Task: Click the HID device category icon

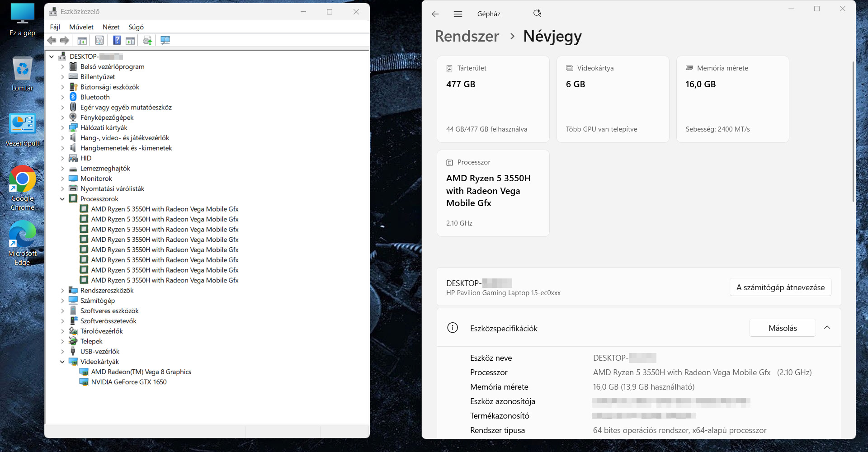Action: pos(73,158)
